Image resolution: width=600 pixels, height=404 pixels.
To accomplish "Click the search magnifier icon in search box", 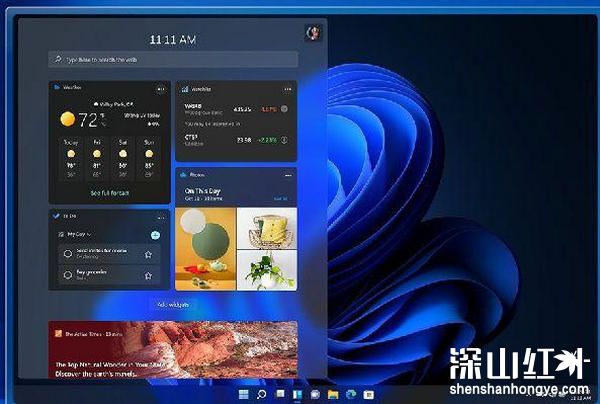I will click(x=58, y=59).
